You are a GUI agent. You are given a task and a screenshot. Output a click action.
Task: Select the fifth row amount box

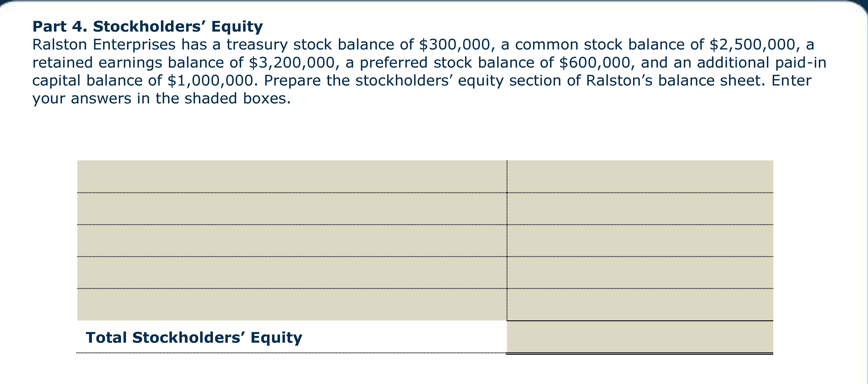click(640, 305)
